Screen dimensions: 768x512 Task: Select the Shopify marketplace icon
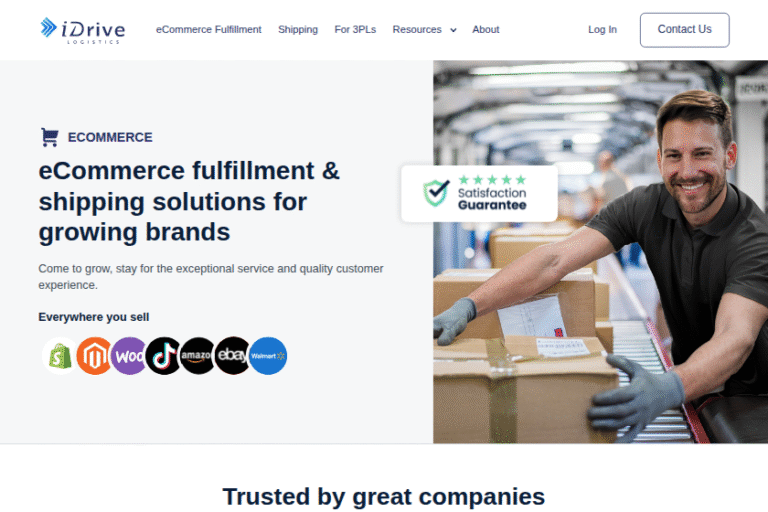point(60,356)
